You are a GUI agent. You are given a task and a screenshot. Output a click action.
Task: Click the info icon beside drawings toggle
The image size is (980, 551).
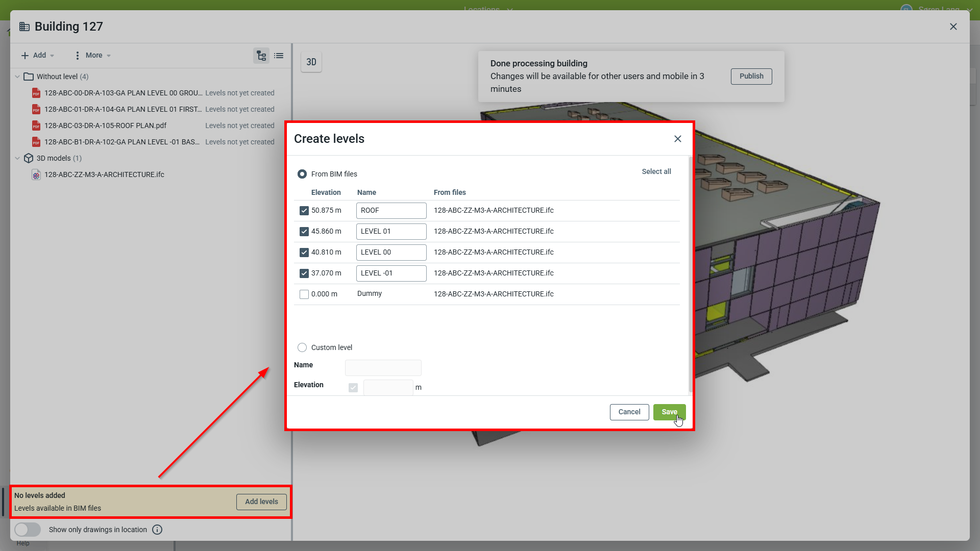(157, 530)
